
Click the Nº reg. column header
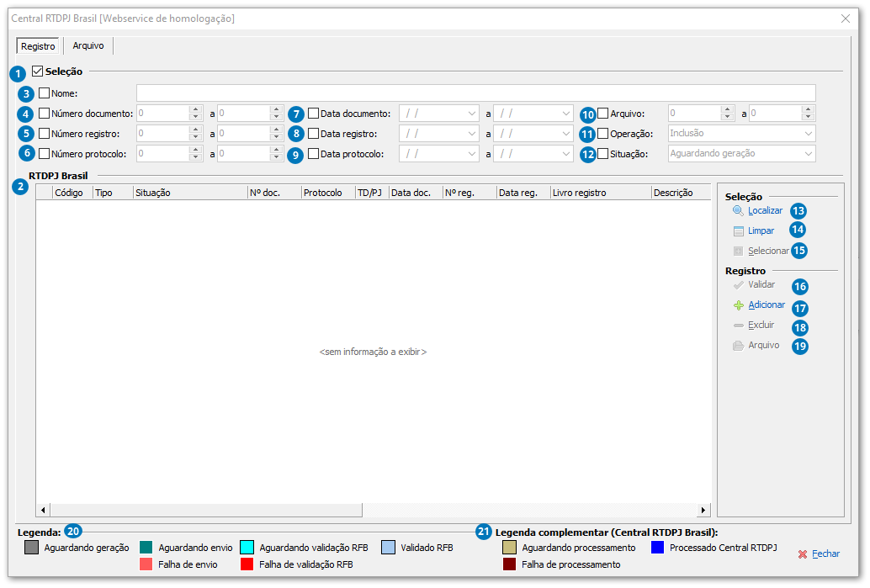point(470,193)
